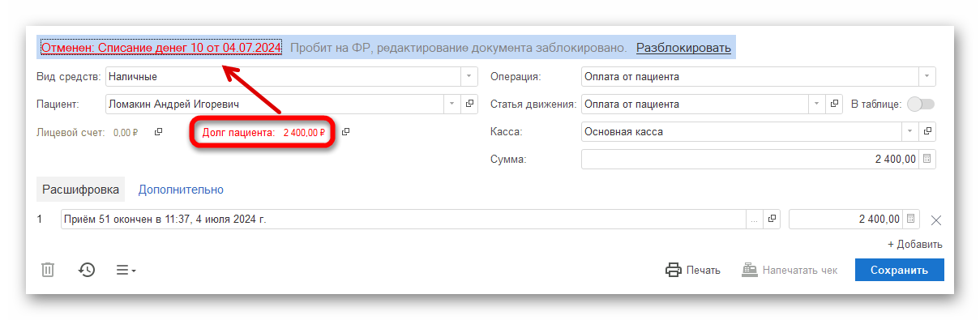This screenshot has height=320, width=980.
Task: Click the Печать button
Action: click(x=693, y=270)
